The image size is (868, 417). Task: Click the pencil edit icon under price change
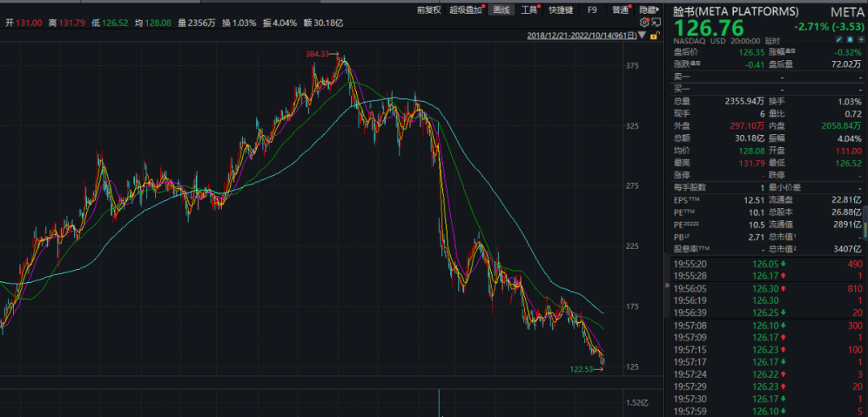838,39
